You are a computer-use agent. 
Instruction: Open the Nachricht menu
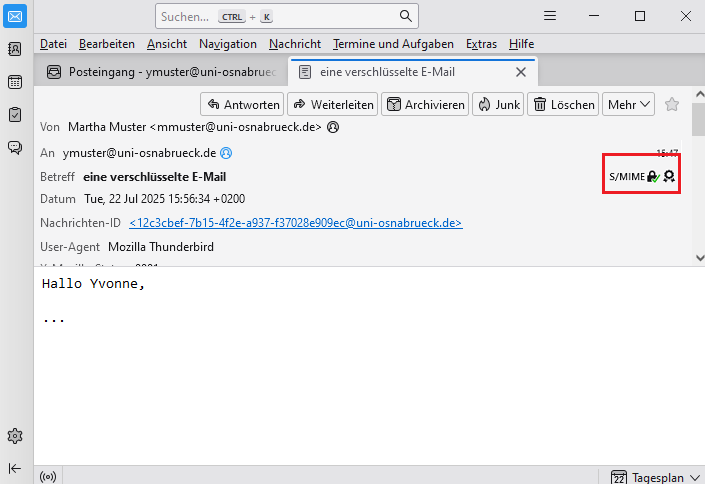point(295,44)
